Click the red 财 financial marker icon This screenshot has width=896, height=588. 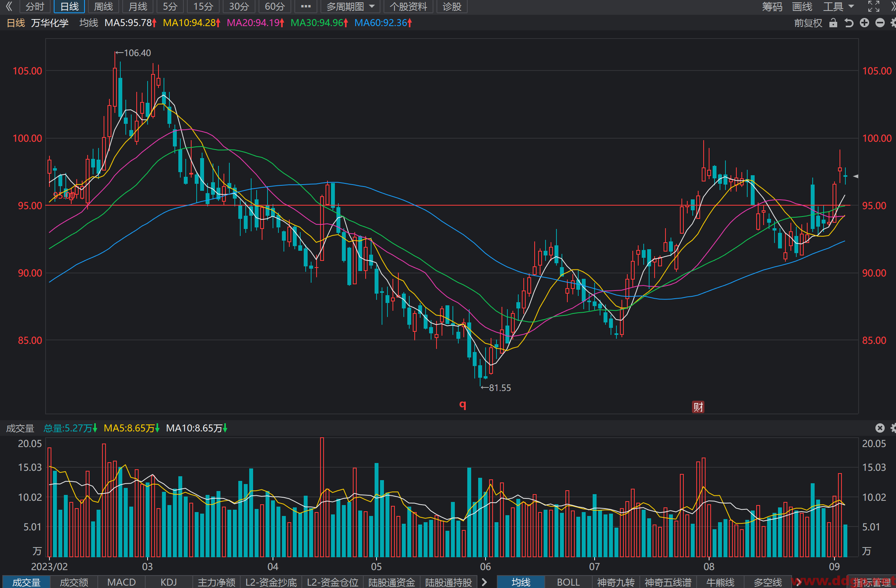[x=698, y=407]
